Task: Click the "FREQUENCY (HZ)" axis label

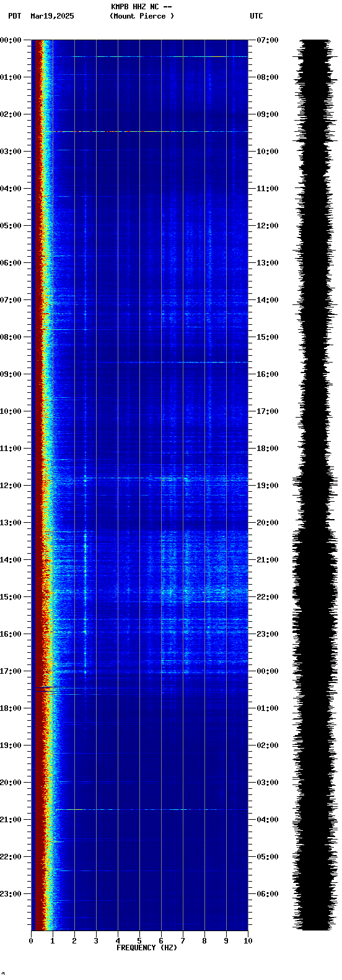Action: pyautogui.click(x=146, y=948)
